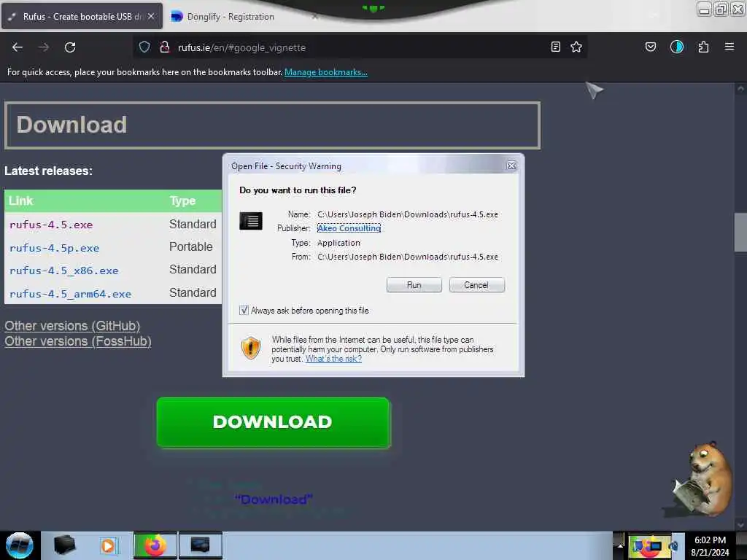
Task: Click Run in the Security Warning dialog
Action: coord(414,285)
